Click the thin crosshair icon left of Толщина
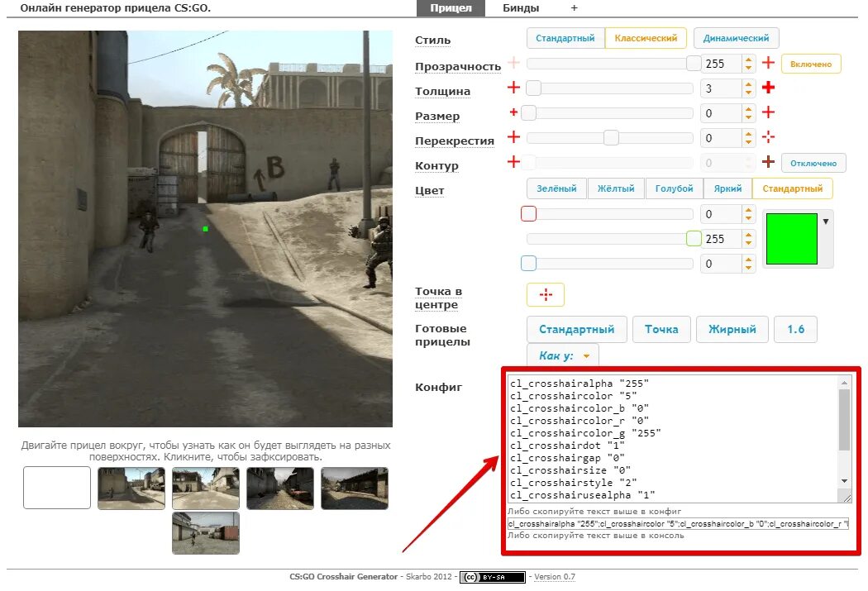The image size is (868, 591). point(513,88)
